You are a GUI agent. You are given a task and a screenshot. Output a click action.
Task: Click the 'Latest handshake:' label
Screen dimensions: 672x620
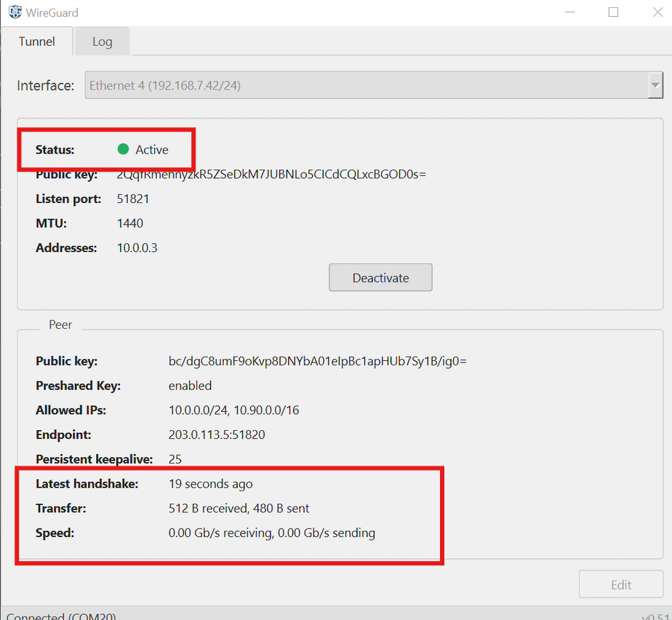(x=87, y=484)
